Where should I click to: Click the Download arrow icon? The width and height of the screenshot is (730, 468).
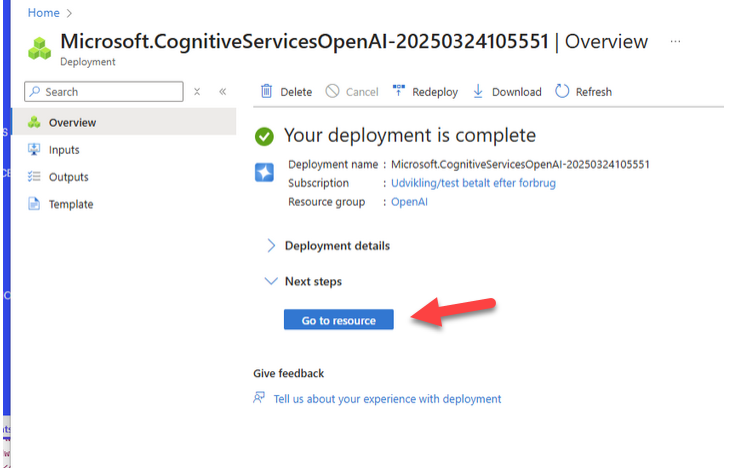point(478,91)
